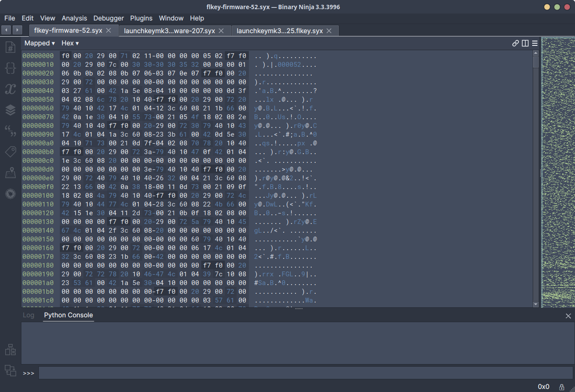This screenshot has width=575, height=392.
Task: Switch to the Log tab
Action: [x=28, y=315]
